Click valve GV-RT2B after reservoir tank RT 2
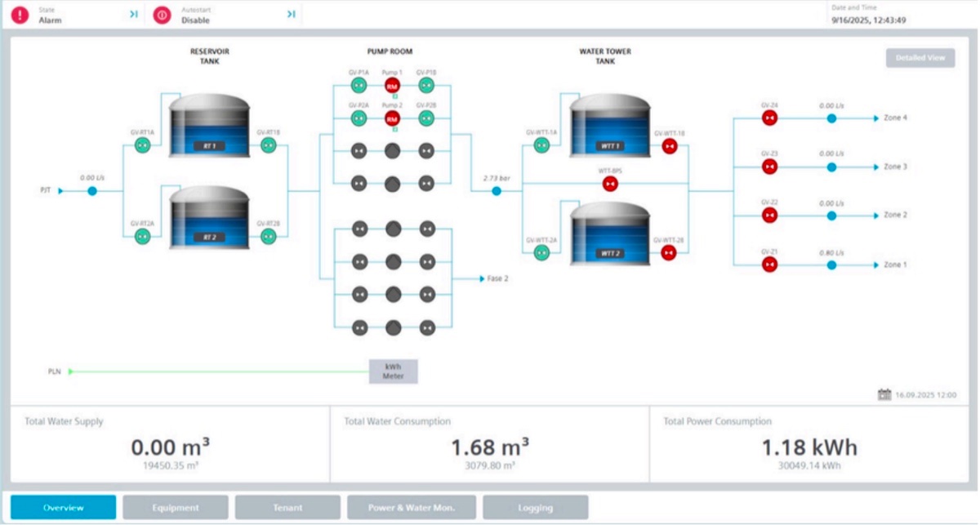 point(268,237)
